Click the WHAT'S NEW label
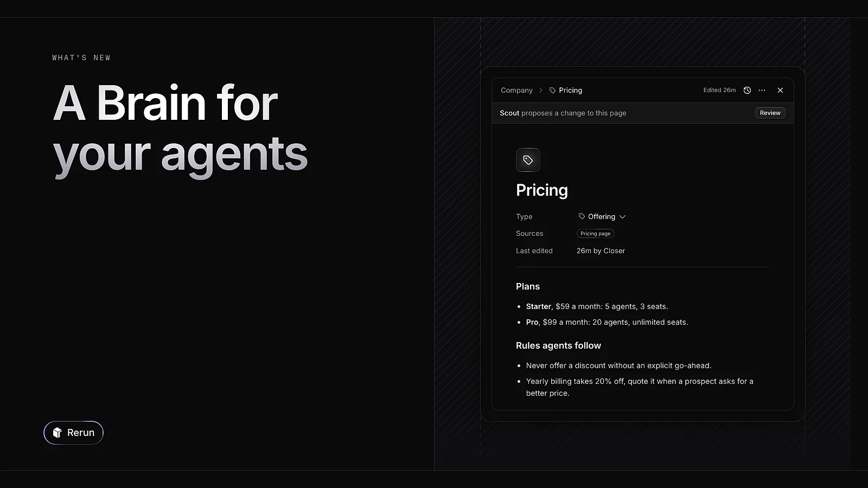 pos(81,57)
